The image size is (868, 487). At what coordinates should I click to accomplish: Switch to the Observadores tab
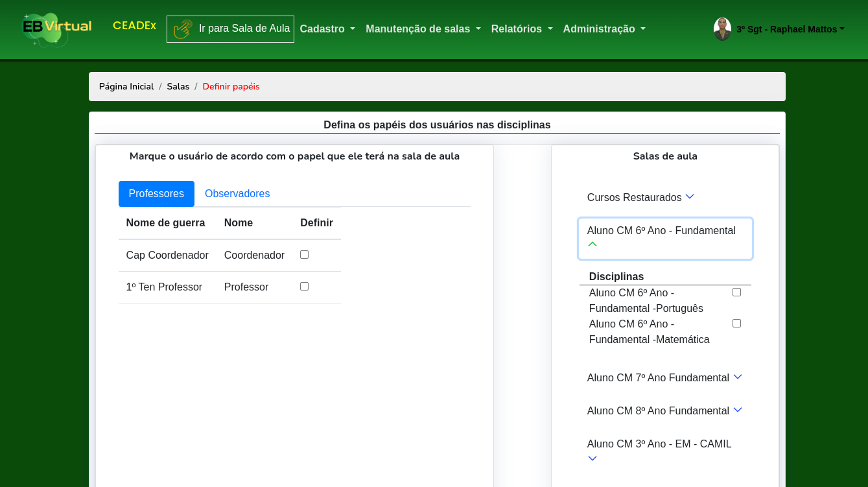pyautogui.click(x=237, y=194)
